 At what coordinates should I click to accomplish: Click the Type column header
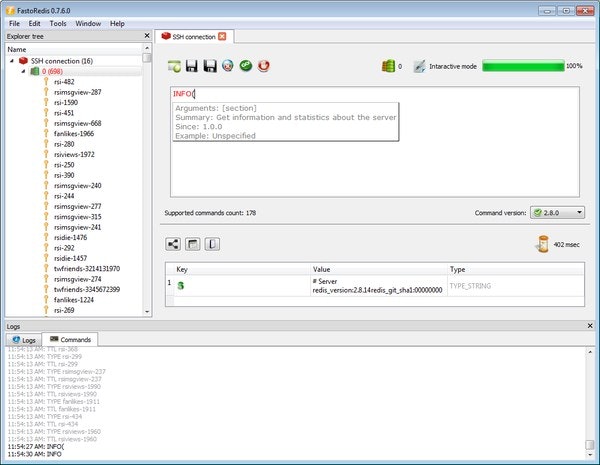tap(516, 269)
